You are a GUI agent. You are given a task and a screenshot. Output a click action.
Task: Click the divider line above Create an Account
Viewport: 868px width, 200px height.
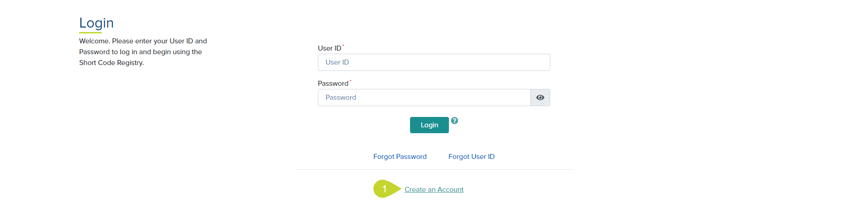(x=434, y=170)
